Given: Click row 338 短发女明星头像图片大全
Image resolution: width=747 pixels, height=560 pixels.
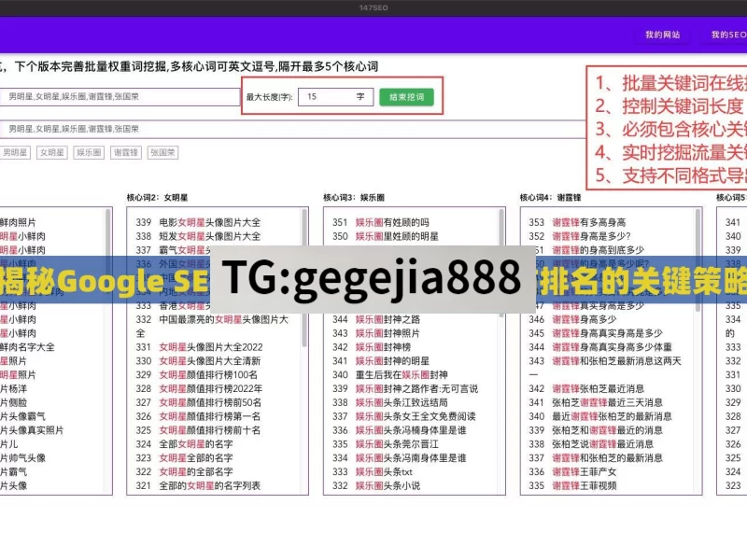Looking at the screenshot, I should [x=198, y=236].
